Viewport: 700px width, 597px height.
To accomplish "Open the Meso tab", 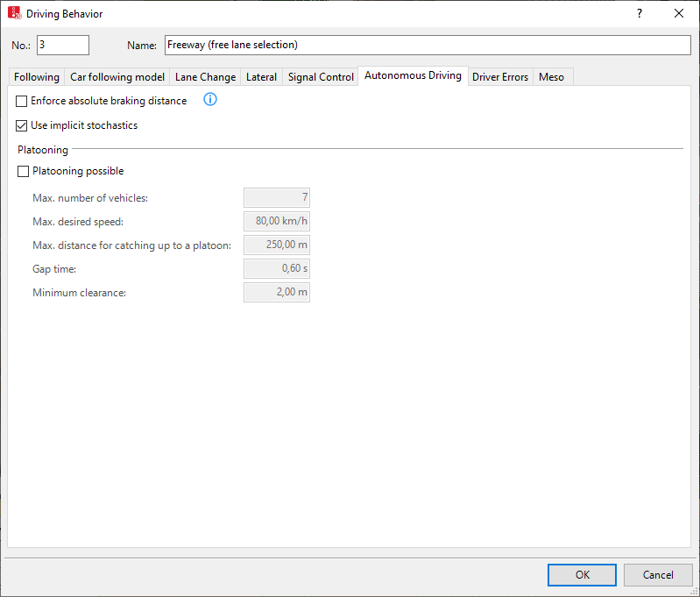I will (x=551, y=77).
